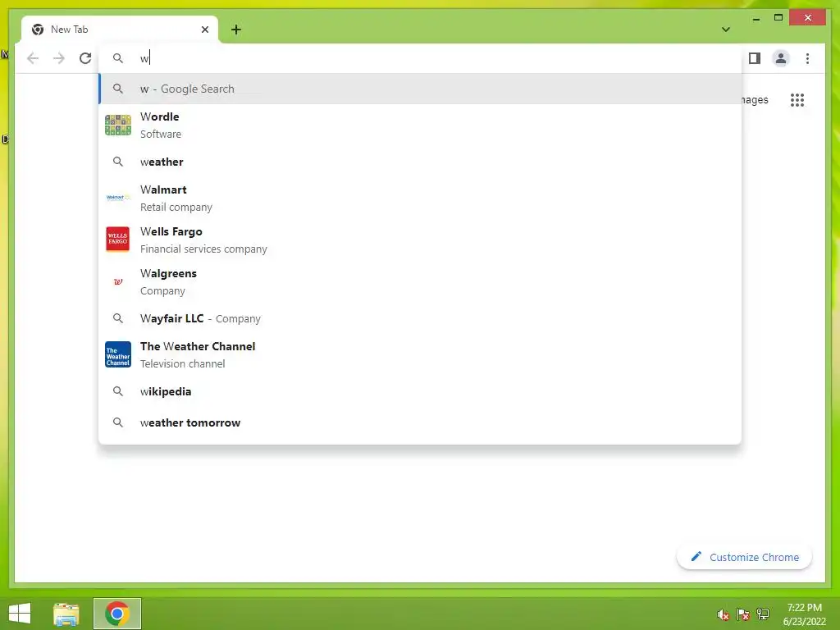Click the Wordle grid thumbnail

118,125
